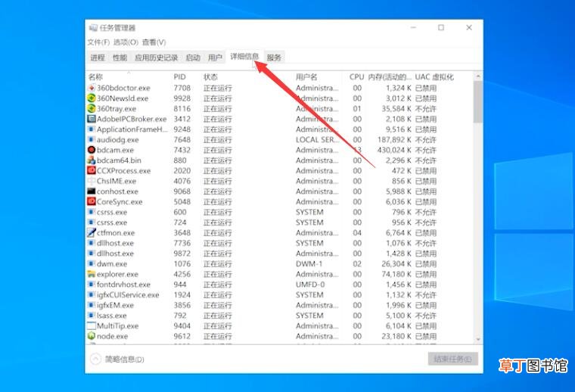The image size is (575, 392).
Task: Switch to the 用户 tab
Action: 215,58
